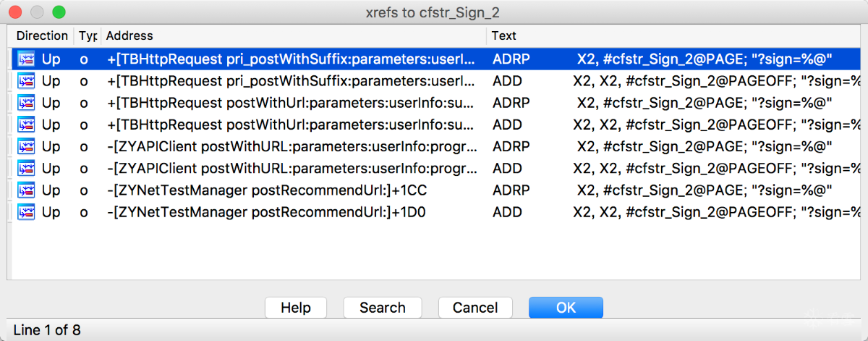Click xref icon of first highlighted row

(x=26, y=59)
